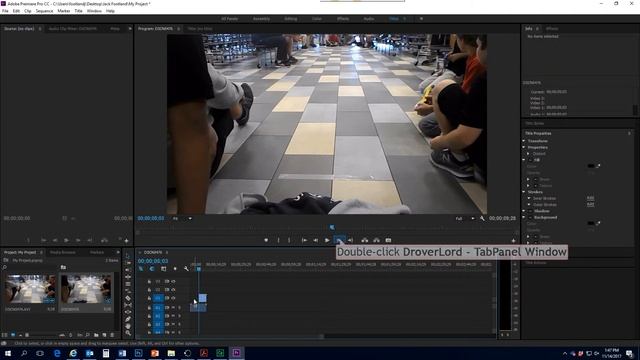
Task: Select the Track Select Forward tool
Action: (x=128, y=263)
